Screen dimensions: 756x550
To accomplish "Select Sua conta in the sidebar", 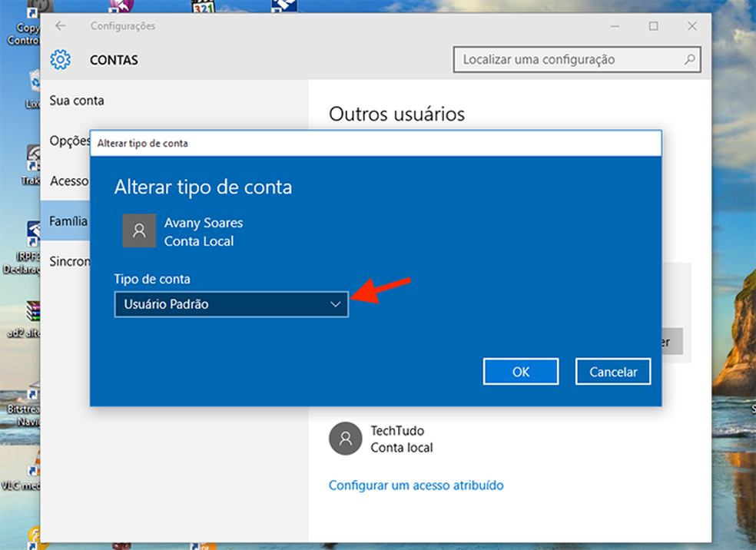I will click(77, 101).
